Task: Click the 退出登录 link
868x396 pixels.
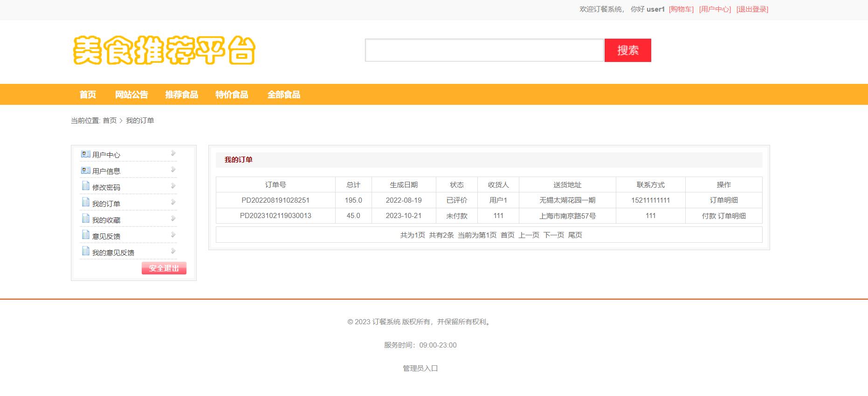Action: (x=752, y=9)
